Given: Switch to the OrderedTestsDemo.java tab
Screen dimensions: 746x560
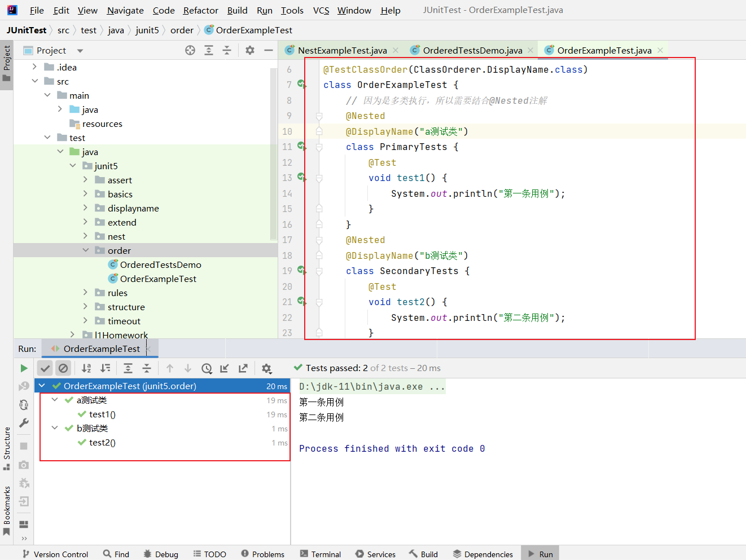Looking at the screenshot, I should [x=472, y=50].
